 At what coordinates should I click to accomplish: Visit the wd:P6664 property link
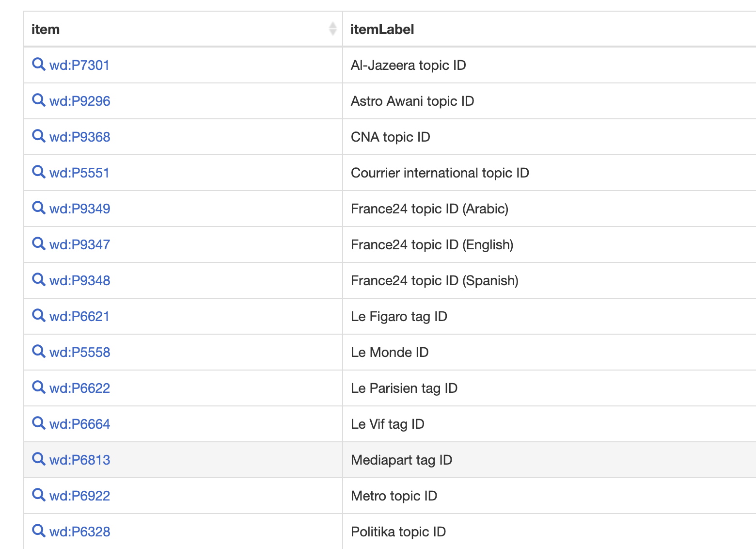(79, 424)
